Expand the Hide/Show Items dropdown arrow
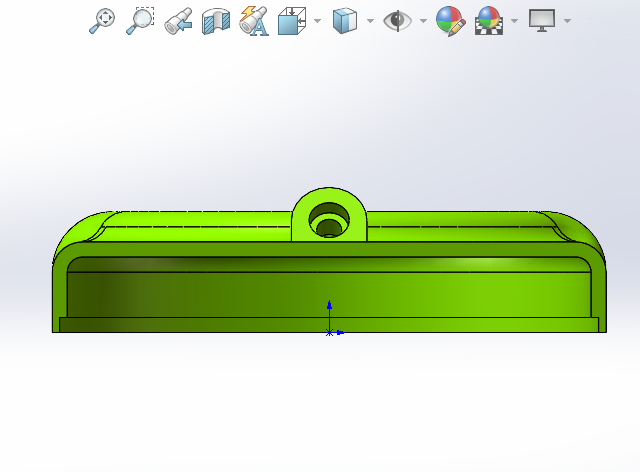This screenshot has height=472, width=640. tap(423, 21)
